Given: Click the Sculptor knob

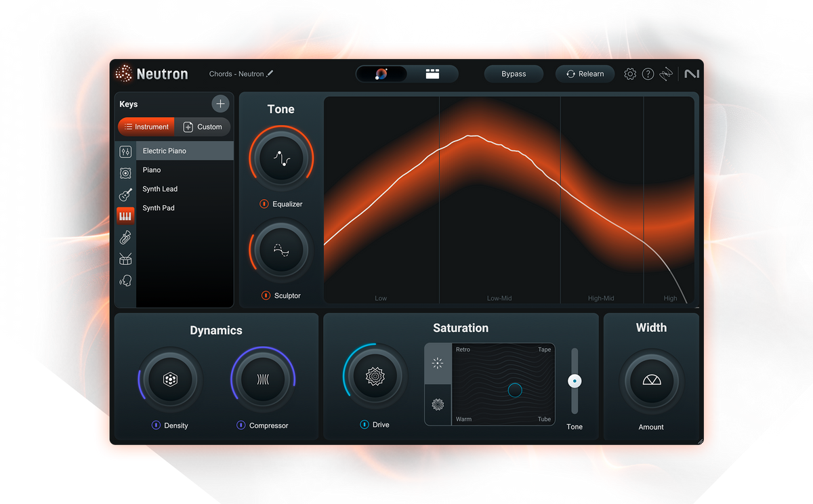Looking at the screenshot, I should coord(281,251).
